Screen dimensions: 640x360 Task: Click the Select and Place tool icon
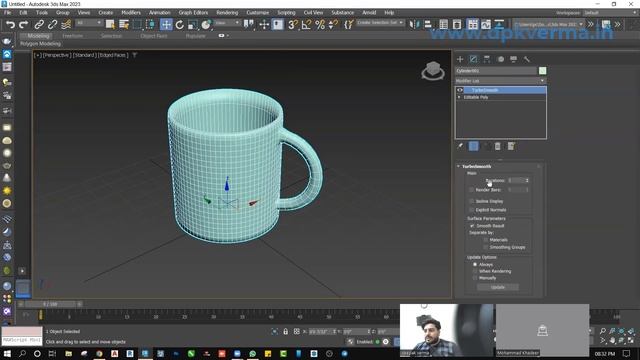pos(206,25)
